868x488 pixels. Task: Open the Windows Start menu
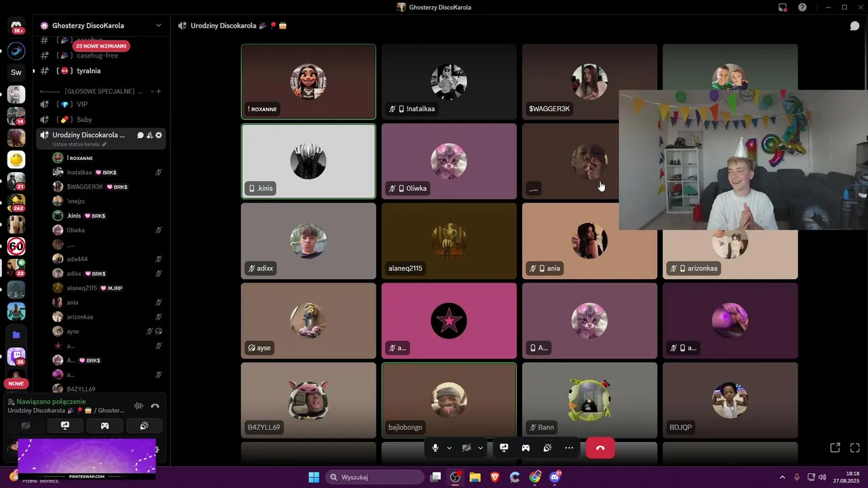(x=314, y=477)
